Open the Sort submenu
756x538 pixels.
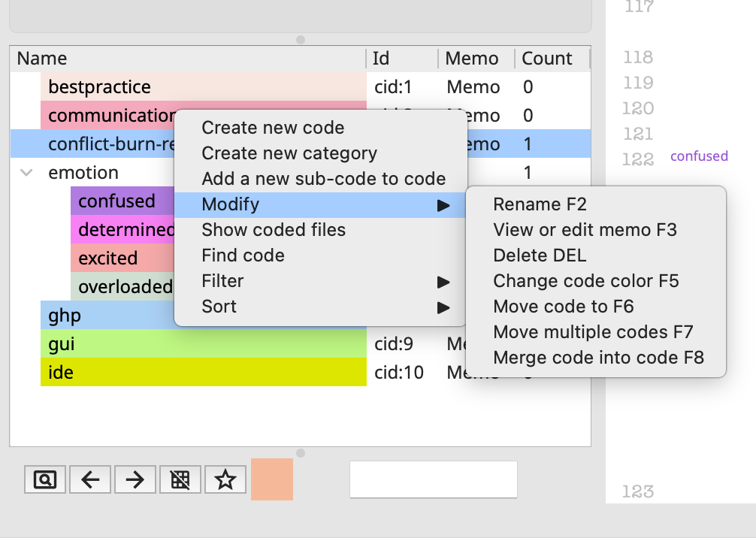point(319,307)
